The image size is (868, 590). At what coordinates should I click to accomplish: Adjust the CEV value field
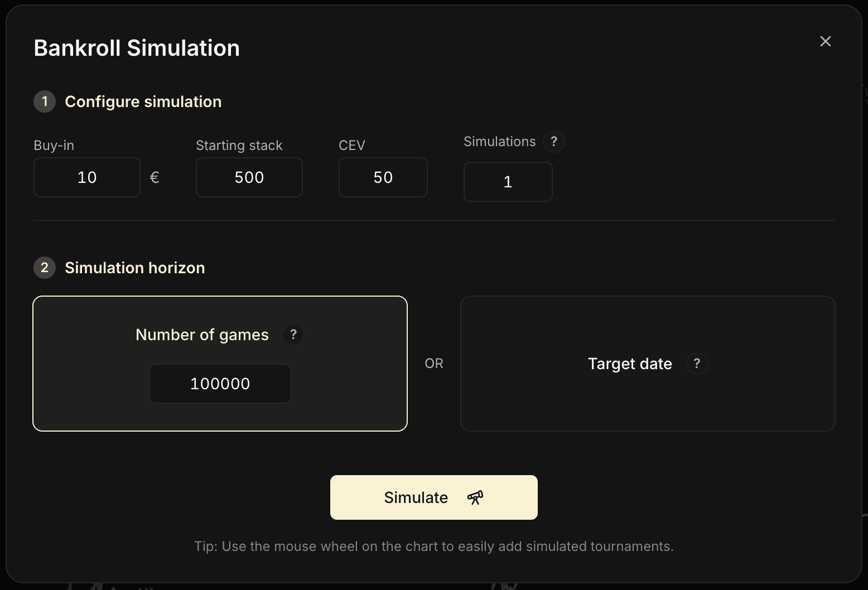pyautogui.click(x=383, y=177)
